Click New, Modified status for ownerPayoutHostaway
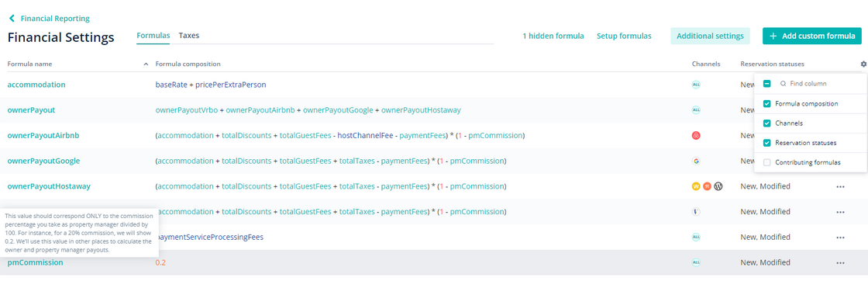Viewport: 868px width, 281px height. 765,187
